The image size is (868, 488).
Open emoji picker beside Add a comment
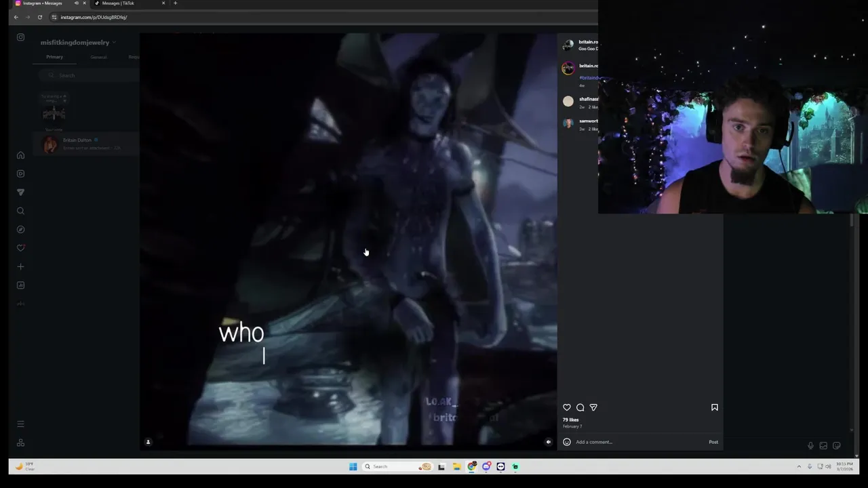[x=567, y=442]
